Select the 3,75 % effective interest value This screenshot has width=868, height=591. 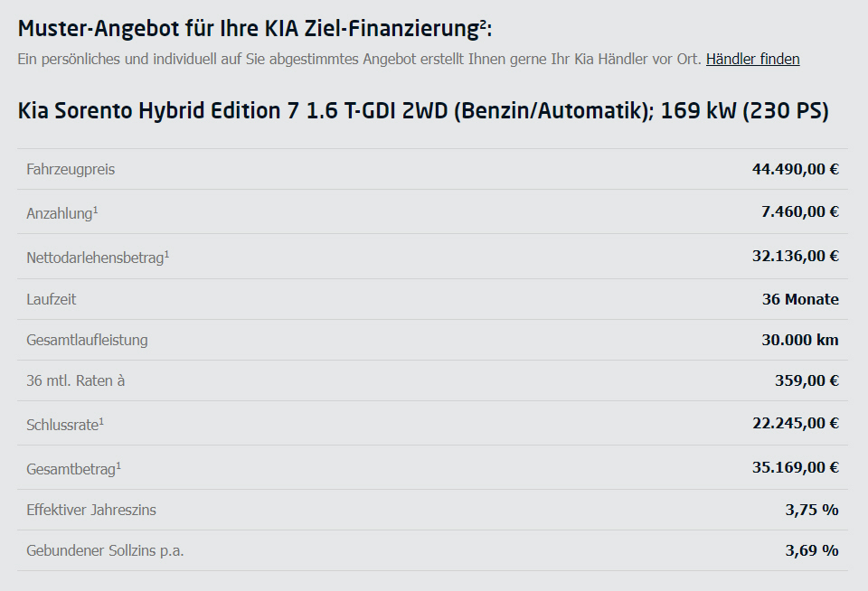[812, 510]
